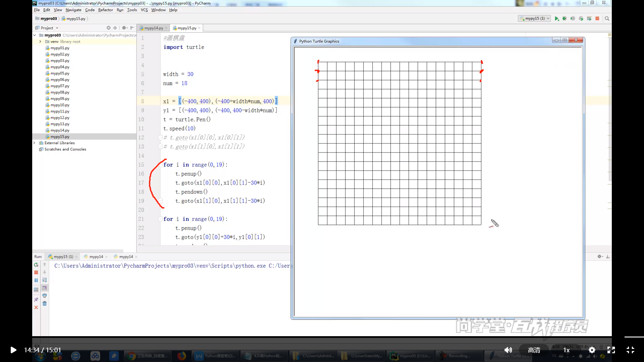Image resolution: width=644 pixels, height=362 pixels.
Task: Select the mypy15.py editor tab
Action: tap(187, 28)
